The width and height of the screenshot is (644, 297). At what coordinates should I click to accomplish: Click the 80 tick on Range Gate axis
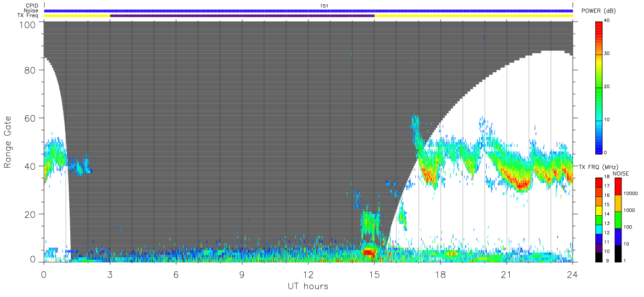pyautogui.click(x=31, y=70)
